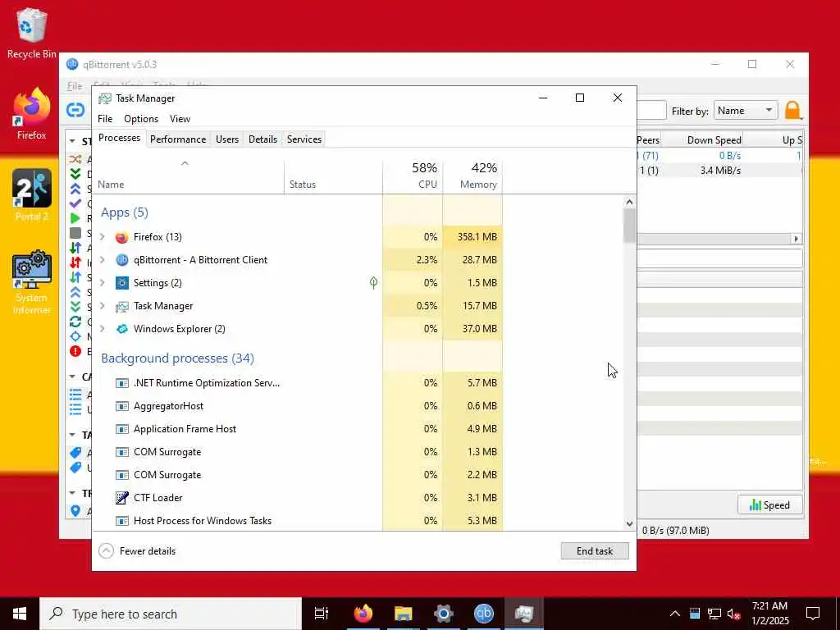Click the green leaf suspended status icon
The image size is (840, 630).
click(x=373, y=283)
